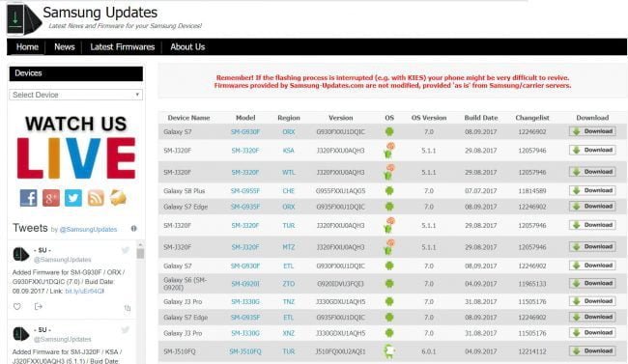Download Galaxy J3 Pro XNZ firmware
Screen dimensions: 628x364
click(x=592, y=333)
